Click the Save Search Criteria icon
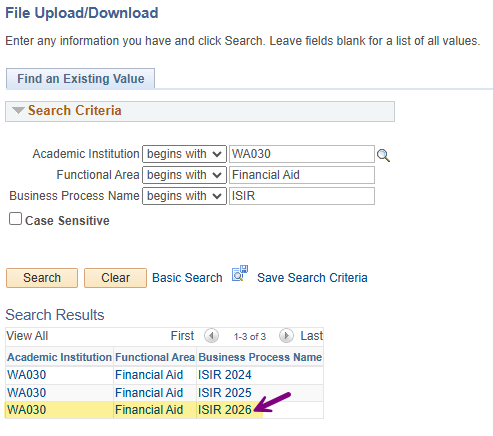Viewport: 493px width, 436px height. tap(240, 274)
